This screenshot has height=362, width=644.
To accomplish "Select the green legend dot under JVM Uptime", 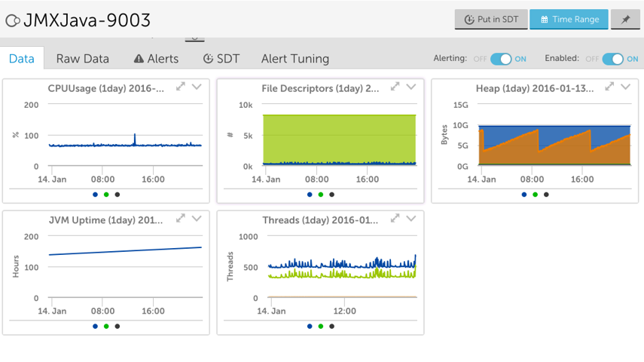I will 106,327.
